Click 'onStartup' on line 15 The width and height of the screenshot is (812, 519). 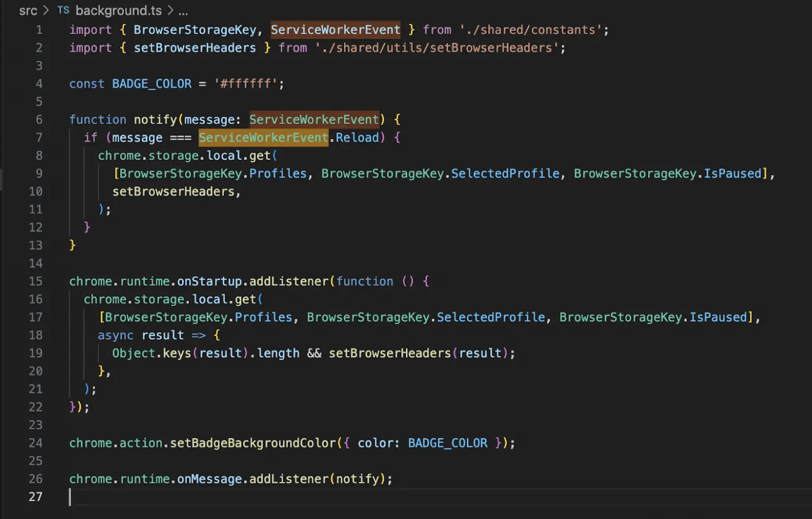tap(209, 282)
